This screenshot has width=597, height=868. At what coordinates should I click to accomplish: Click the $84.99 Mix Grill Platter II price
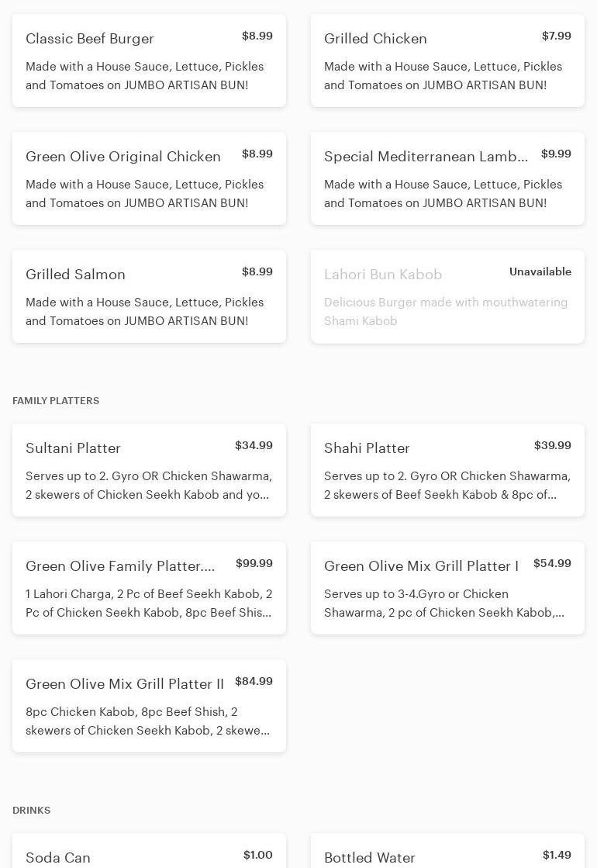click(254, 682)
